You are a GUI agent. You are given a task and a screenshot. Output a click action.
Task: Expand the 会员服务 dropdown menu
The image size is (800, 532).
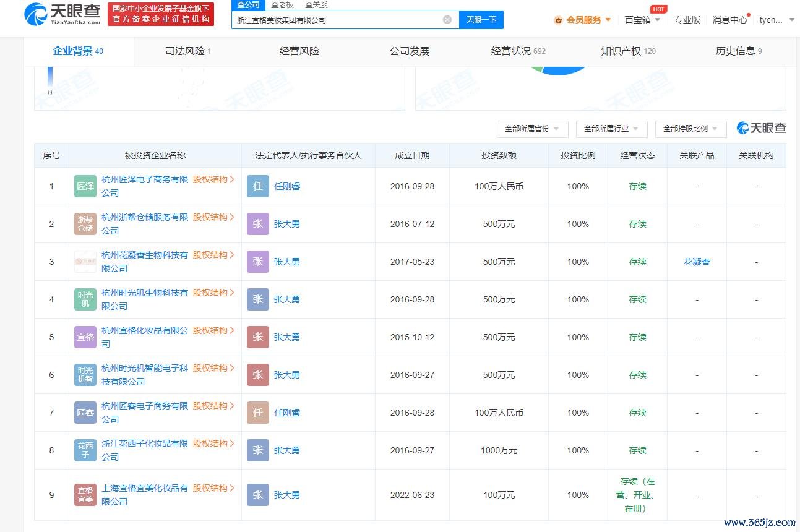coord(608,20)
